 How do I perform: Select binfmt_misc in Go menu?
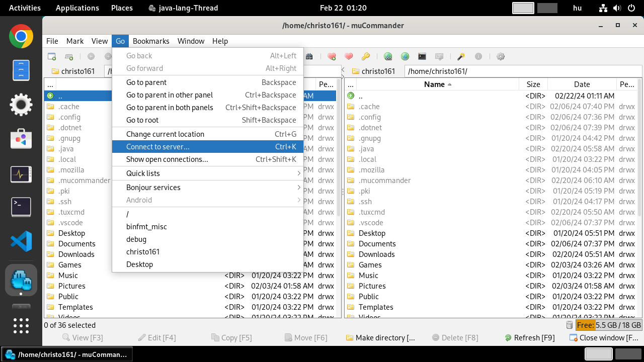[x=208, y=227]
